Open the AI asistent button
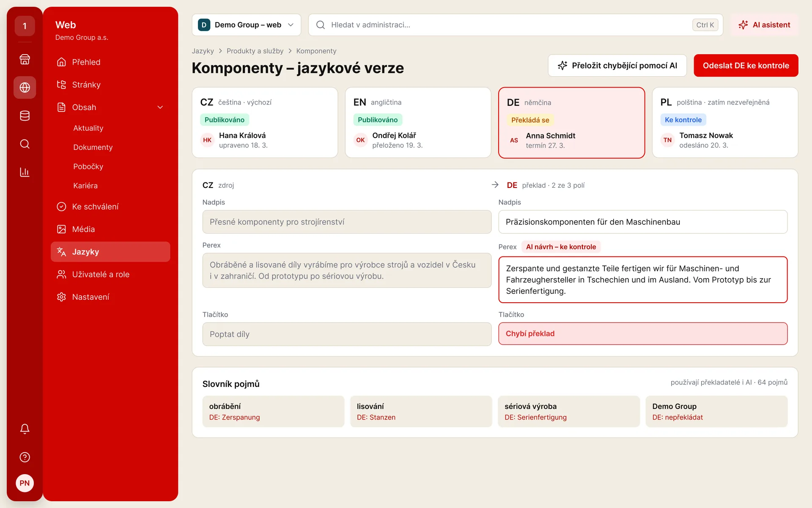Screen dimensions: 812x508 pos(764,25)
